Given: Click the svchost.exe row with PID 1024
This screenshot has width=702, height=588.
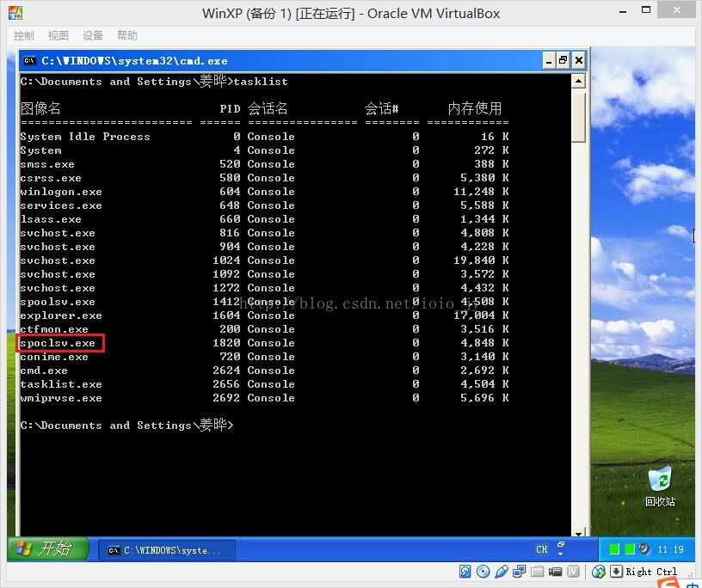Looking at the screenshot, I should [x=264, y=260].
